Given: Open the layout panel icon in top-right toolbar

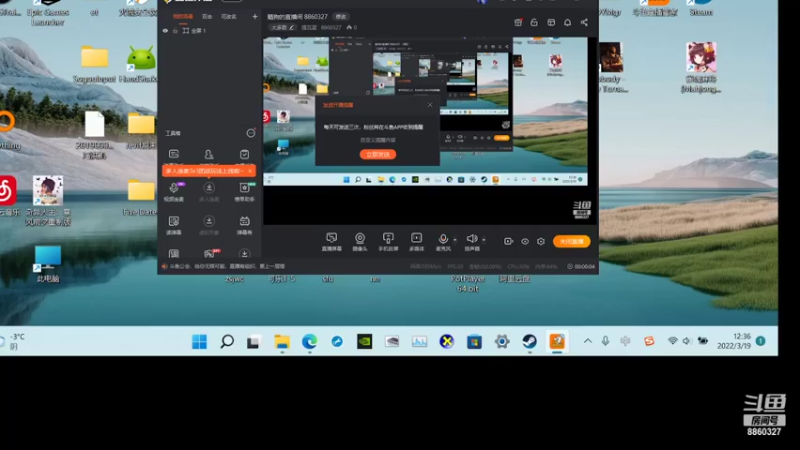Looking at the screenshot, I should [551, 22].
